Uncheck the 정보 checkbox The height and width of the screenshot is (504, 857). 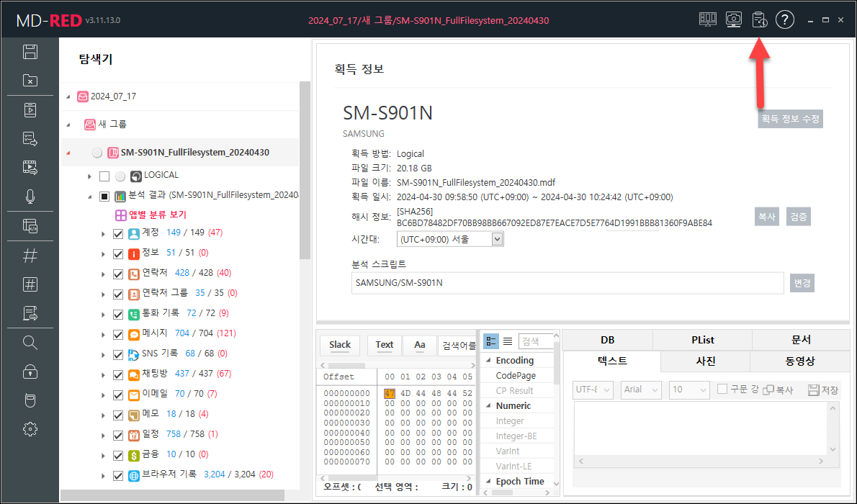[117, 254]
